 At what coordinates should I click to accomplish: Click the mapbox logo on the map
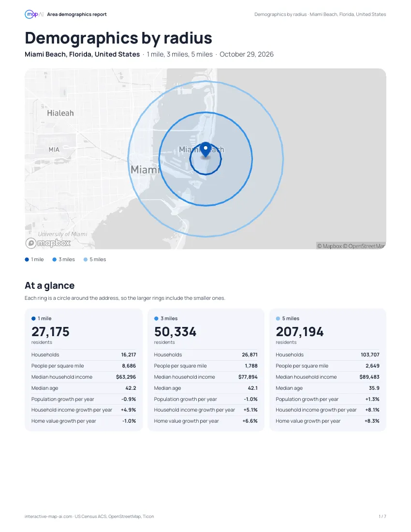pyautogui.click(x=48, y=243)
